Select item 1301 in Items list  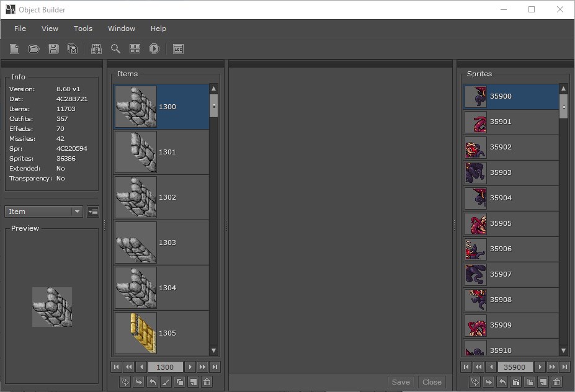pyautogui.click(x=161, y=152)
